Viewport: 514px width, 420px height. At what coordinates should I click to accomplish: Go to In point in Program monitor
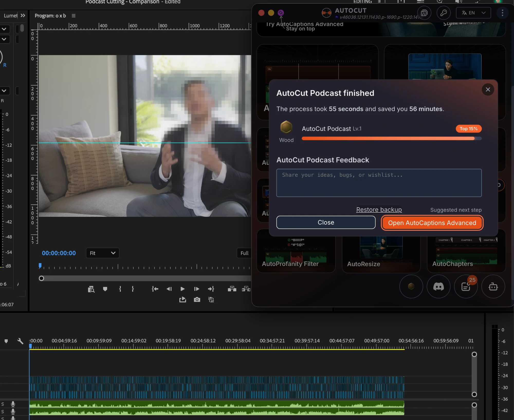[155, 289]
